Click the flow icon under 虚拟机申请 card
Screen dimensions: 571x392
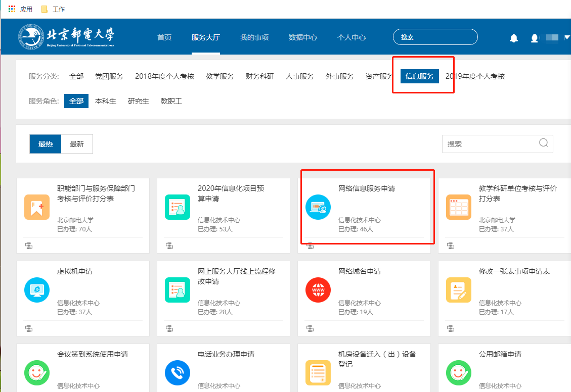coord(29,329)
